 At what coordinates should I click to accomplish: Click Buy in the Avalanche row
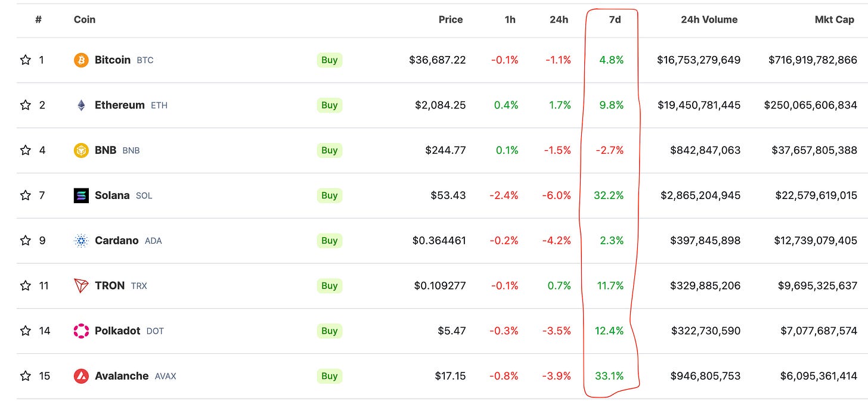[x=330, y=376]
